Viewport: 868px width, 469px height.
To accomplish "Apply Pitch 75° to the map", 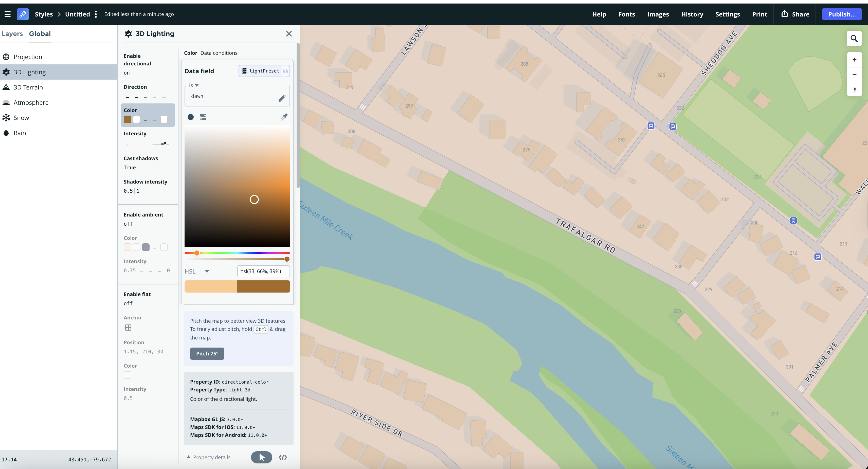I will [207, 353].
